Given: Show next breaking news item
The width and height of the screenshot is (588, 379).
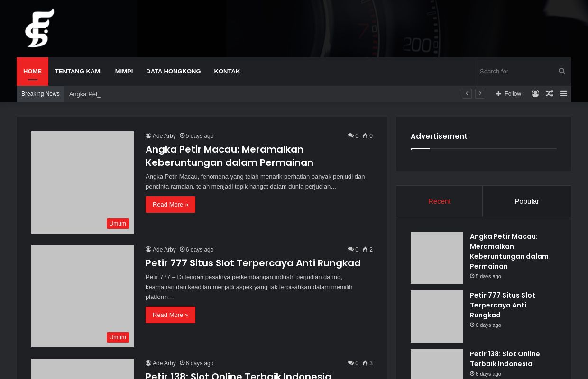Looking at the screenshot, I should click(x=480, y=94).
